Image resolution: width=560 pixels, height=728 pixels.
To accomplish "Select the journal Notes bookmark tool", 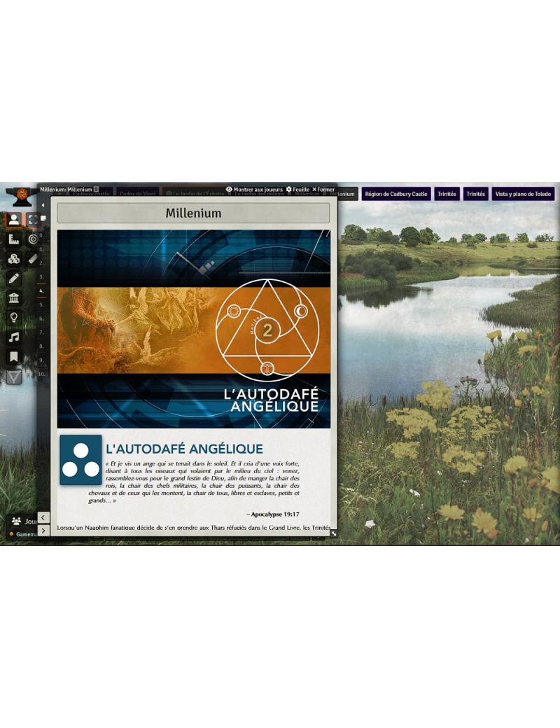I will click(13, 356).
